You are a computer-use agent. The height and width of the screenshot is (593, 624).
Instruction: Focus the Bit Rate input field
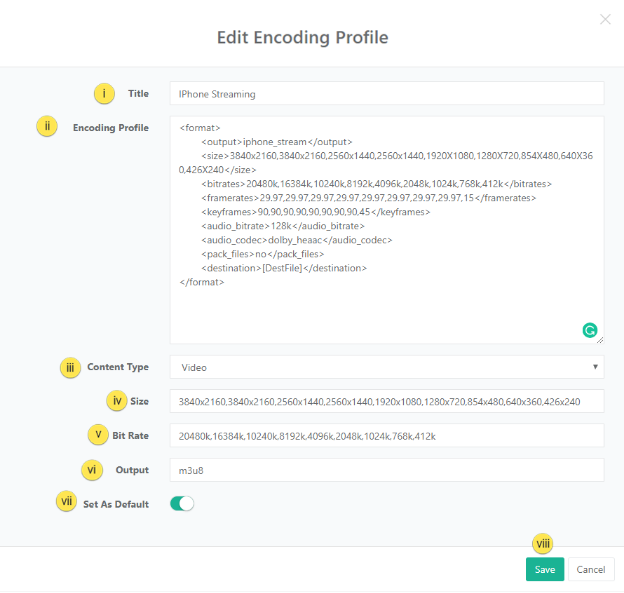tap(386, 436)
